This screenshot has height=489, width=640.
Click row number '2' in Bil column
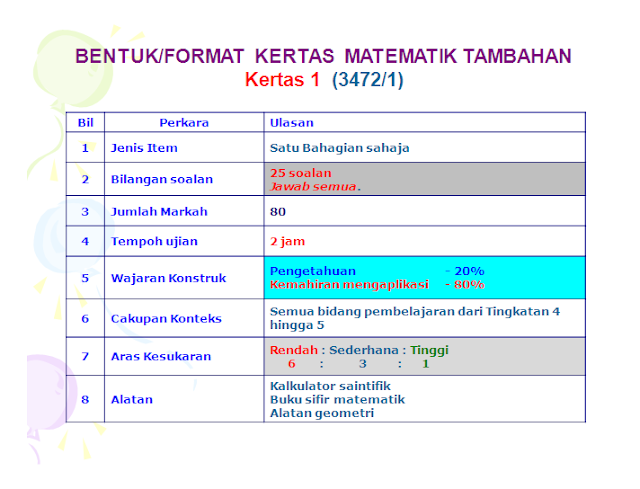85,179
